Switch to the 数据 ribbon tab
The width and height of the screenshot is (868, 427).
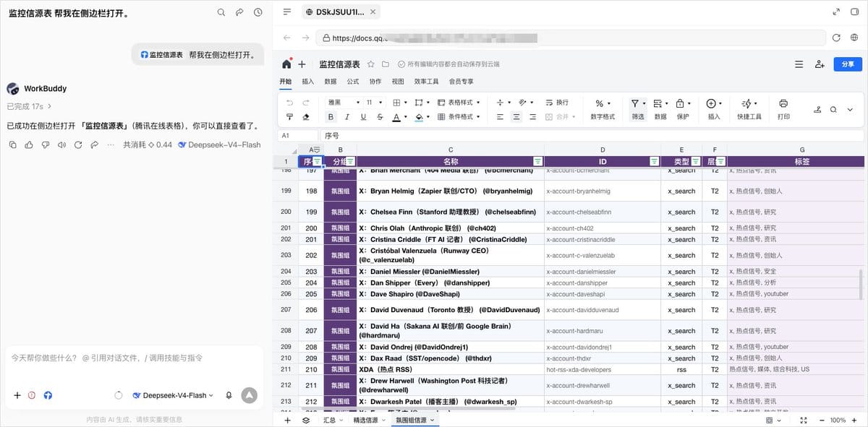[331, 82]
